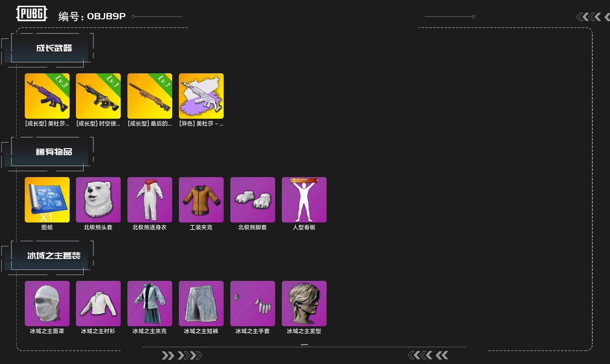
Task: Select the 冰域之主面罩 mask item
Action: 47,303
